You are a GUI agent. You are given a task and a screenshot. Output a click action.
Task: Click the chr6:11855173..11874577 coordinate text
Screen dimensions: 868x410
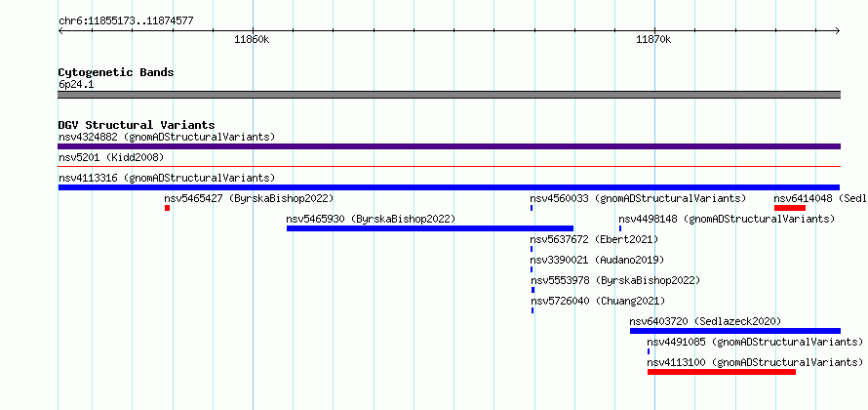point(126,21)
